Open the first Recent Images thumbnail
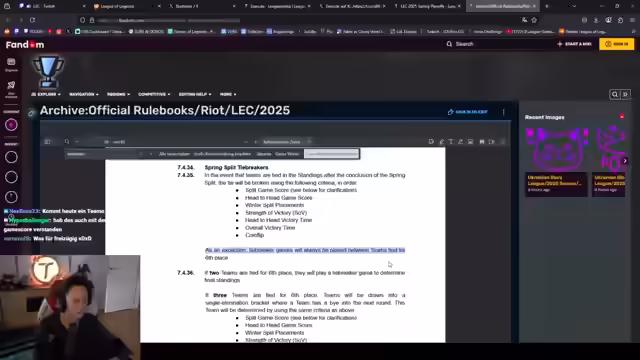Image resolution: width=640 pixels, height=360 pixels. click(x=556, y=149)
